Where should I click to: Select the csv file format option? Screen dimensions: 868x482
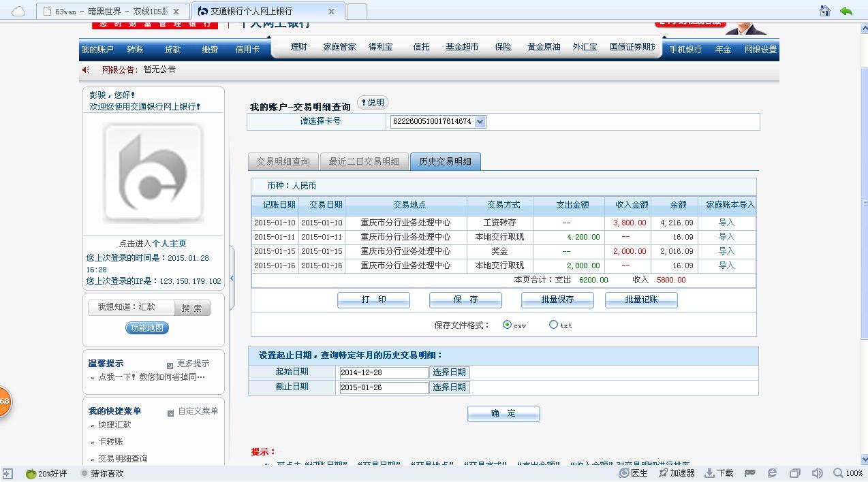[507, 325]
